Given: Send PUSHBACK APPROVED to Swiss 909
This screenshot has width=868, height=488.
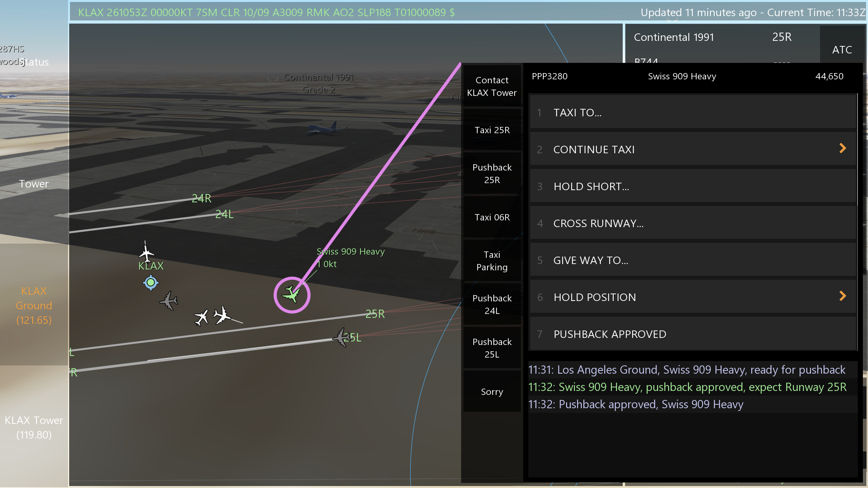Looking at the screenshot, I should (x=693, y=334).
